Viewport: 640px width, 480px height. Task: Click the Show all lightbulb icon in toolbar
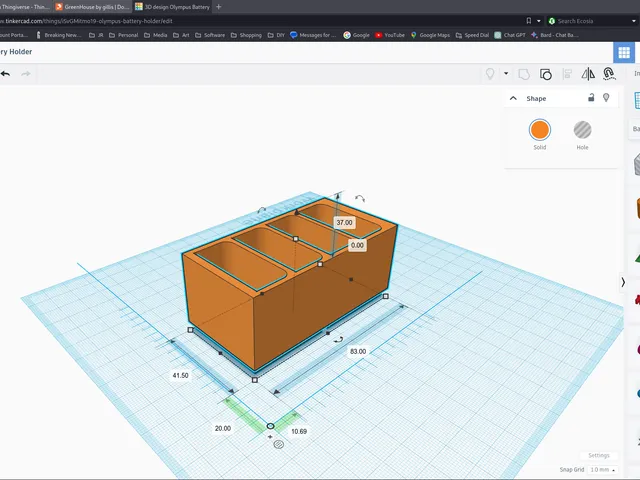(490, 74)
